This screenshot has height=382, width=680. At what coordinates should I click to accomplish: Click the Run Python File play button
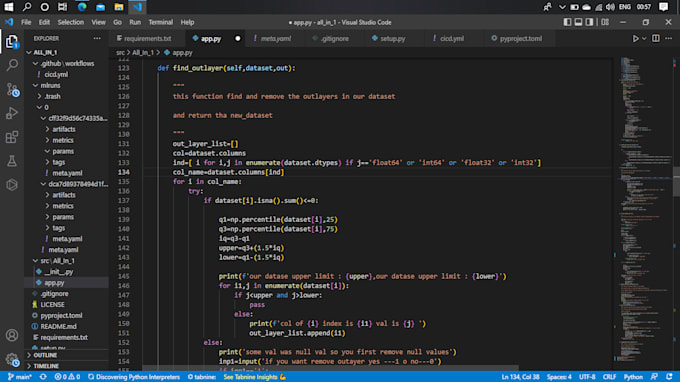coord(635,39)
